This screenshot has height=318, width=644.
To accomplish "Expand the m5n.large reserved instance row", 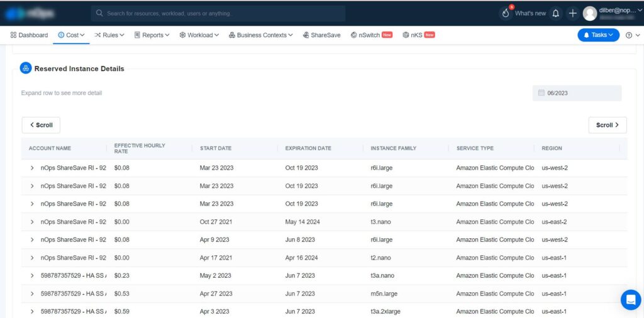I will (32, 293).
